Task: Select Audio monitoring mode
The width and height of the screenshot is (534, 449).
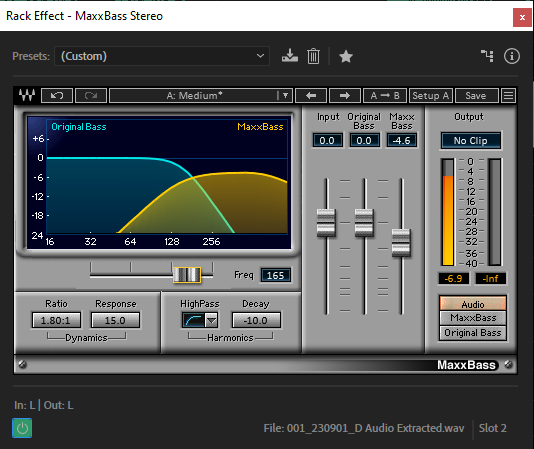Action: pyautogui.click(x=473, y=304)
